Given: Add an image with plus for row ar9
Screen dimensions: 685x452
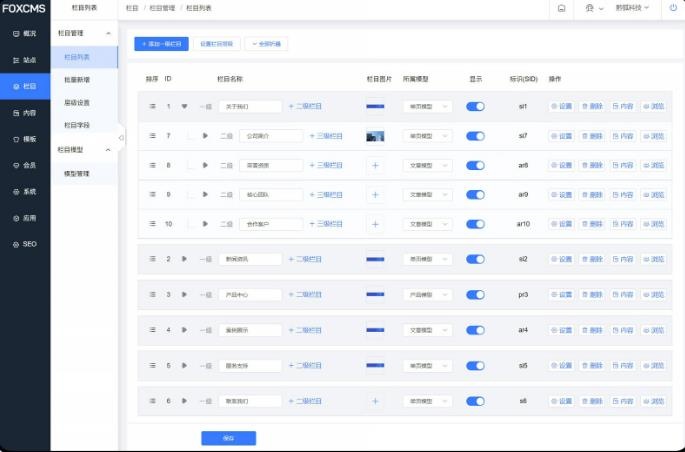Looking at the screenshot, I should click(376, 195).
